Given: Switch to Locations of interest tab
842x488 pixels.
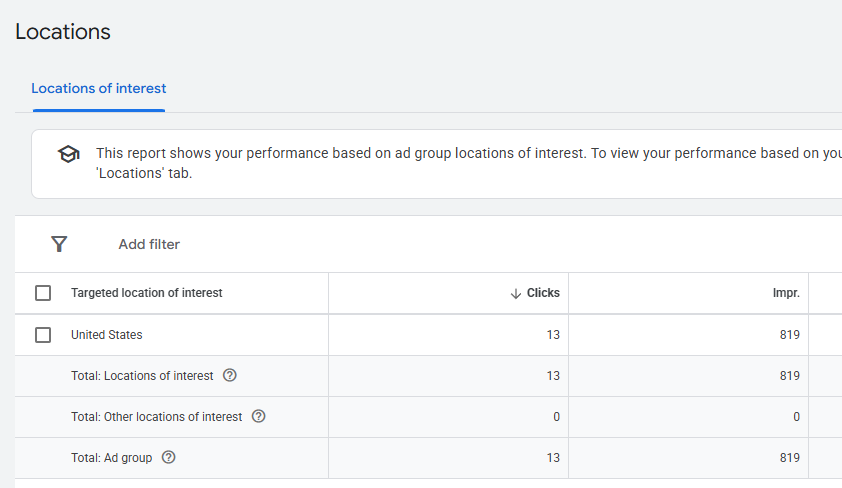Looking at the screenshot, I should click(98, 89).
